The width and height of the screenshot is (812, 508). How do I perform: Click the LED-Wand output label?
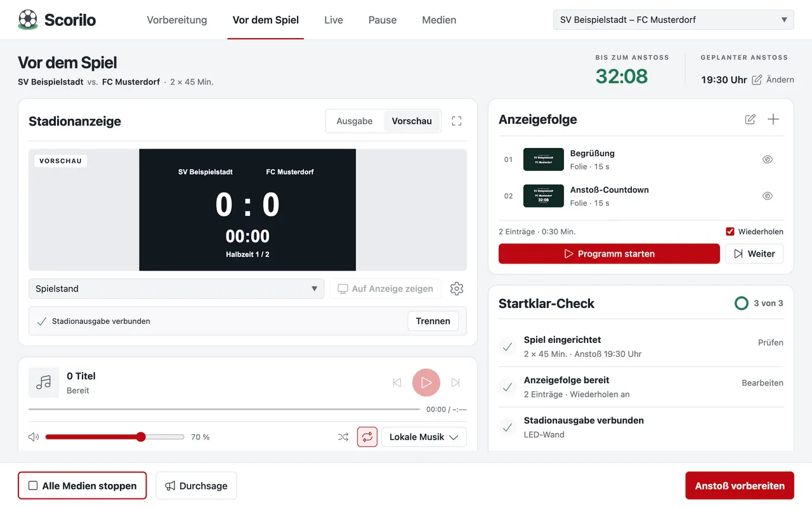coord(544,434)
